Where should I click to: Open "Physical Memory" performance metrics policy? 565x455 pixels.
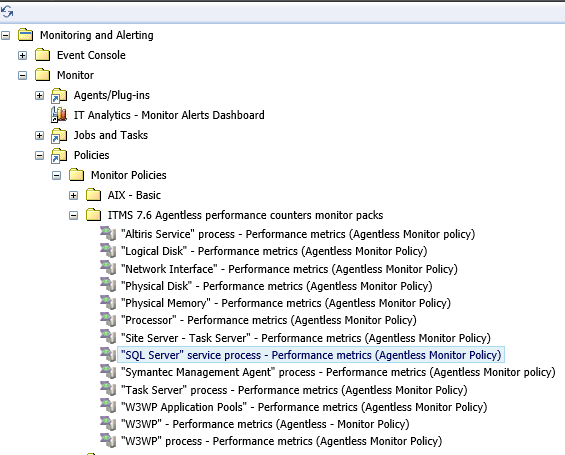click(x=286, y=303)
